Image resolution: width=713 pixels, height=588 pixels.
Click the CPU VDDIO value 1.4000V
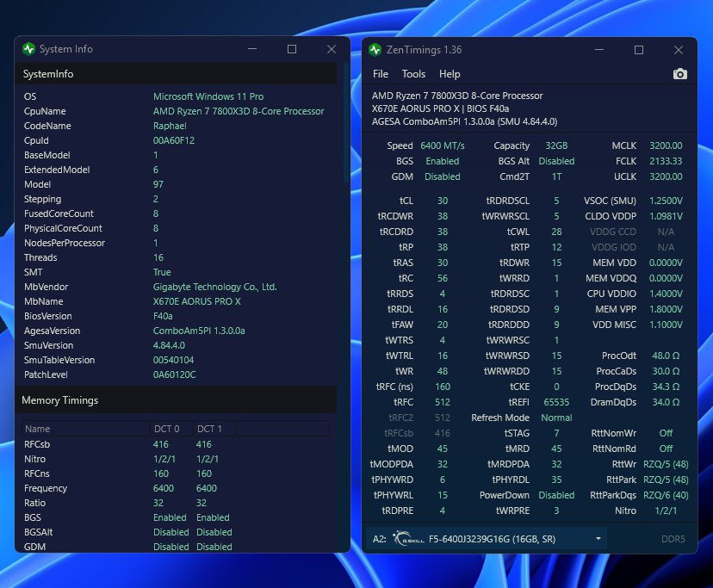click(x=666, y=294)
